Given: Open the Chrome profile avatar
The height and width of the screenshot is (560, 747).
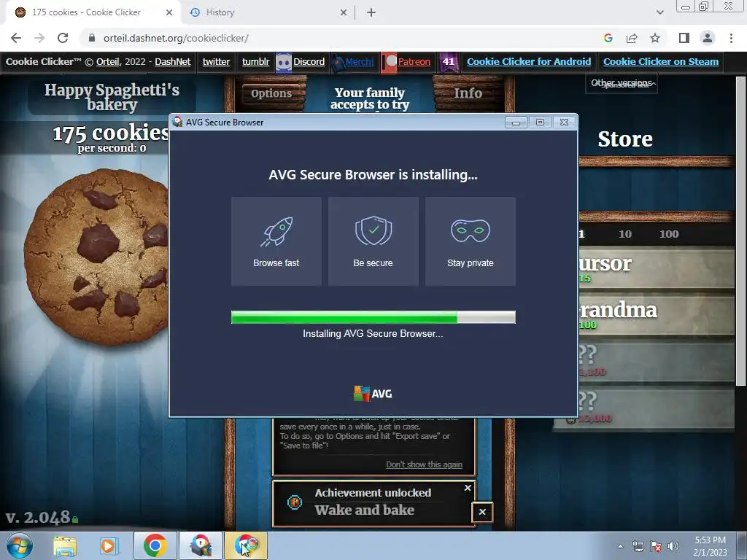Looking at the screenshot, I should pos(708,38).
